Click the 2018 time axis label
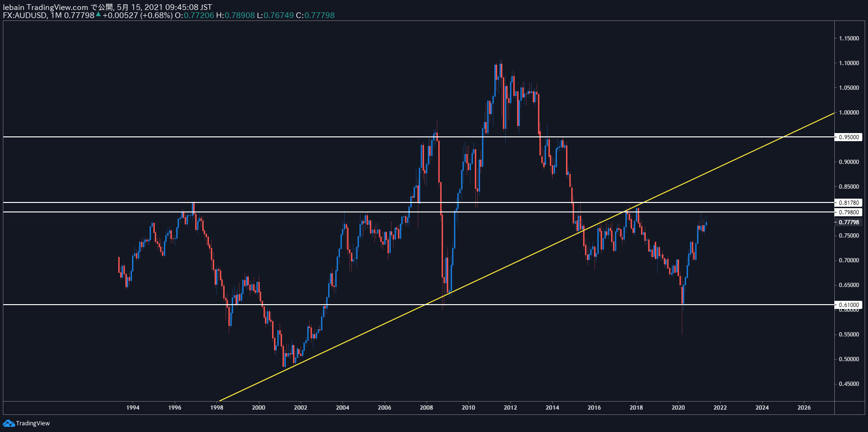868x432 pixels. pos(636,407)
